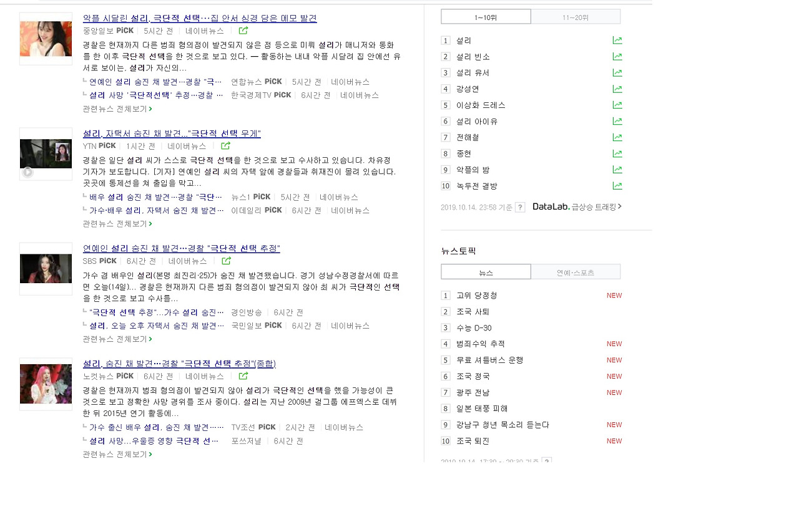Click the trend graph icon beside 설리 아이유
The image size is (799, 532).
(617, 122)
